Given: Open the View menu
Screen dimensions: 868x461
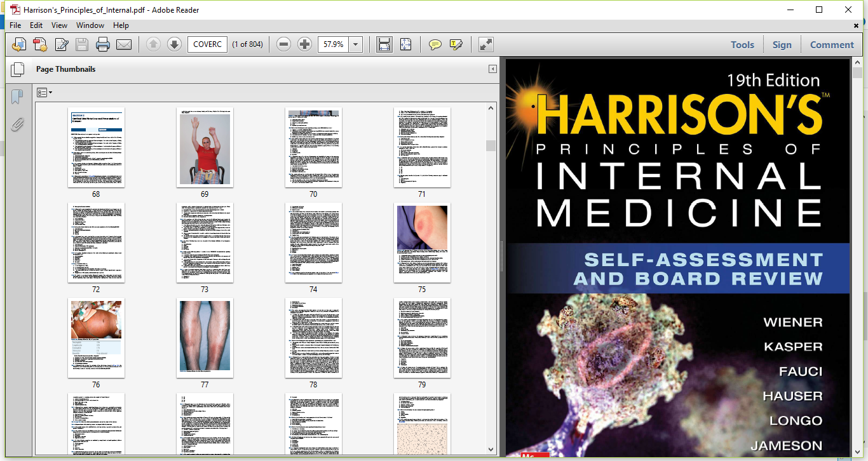Looking at the screenshot, I should click(59, 25).
